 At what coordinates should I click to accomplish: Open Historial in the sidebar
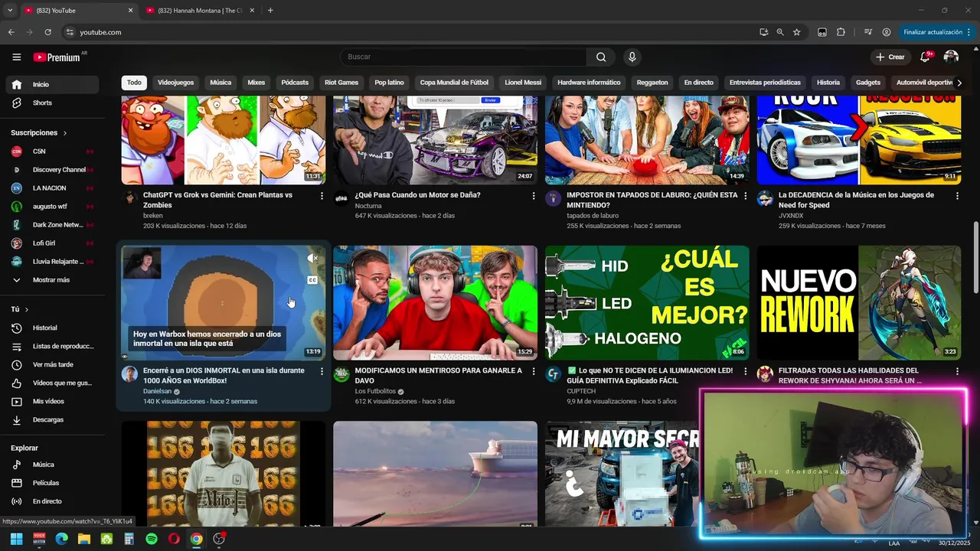tap(52, 328)
